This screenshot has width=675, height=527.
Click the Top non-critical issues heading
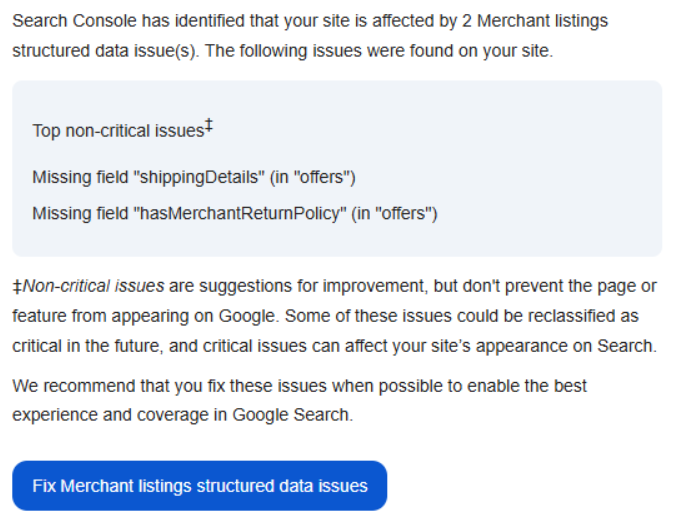tap(123, 129)
